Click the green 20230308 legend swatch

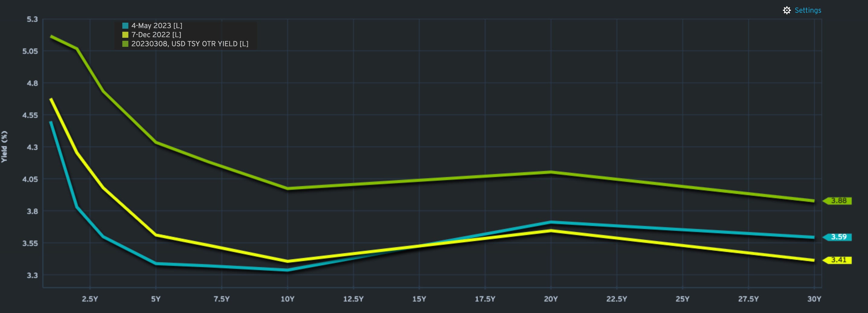(125, 44)
